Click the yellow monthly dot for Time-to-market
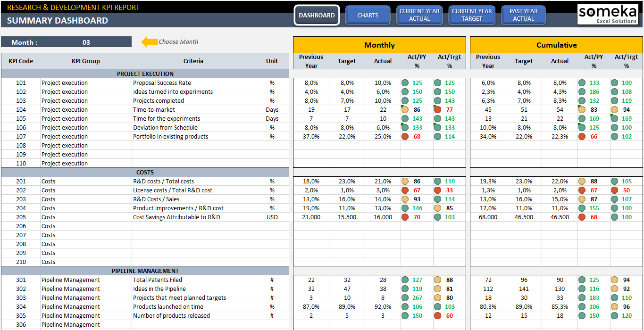Image resolution: width=644 pixels, height=330 pixels. (404, 109)
